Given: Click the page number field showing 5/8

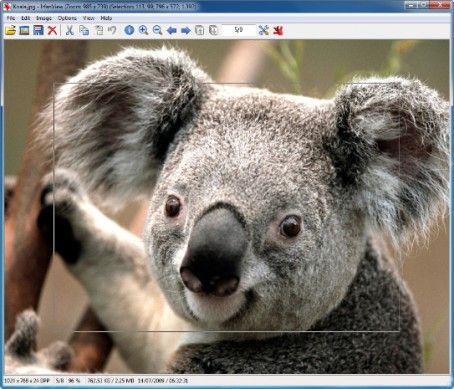Looking at the screenshot, I should coord(238,30).
